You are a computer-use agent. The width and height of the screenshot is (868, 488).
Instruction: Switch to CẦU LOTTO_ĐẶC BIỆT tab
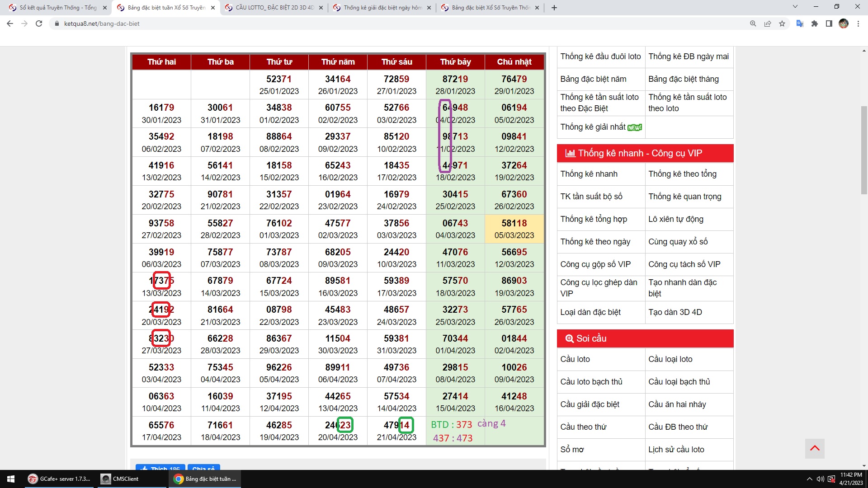pyautogui.click(x=274, y=8)
